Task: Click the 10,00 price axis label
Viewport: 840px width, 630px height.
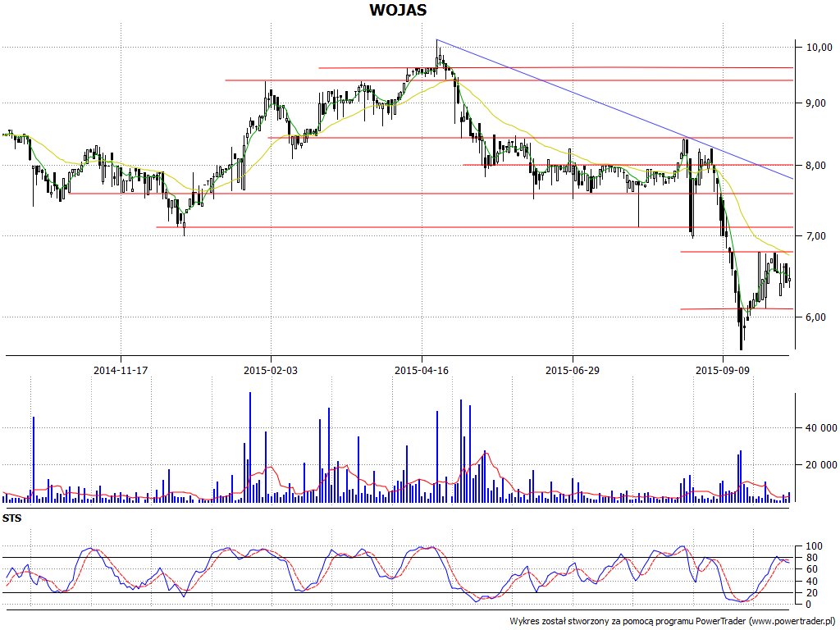Action: click(819, 48)
